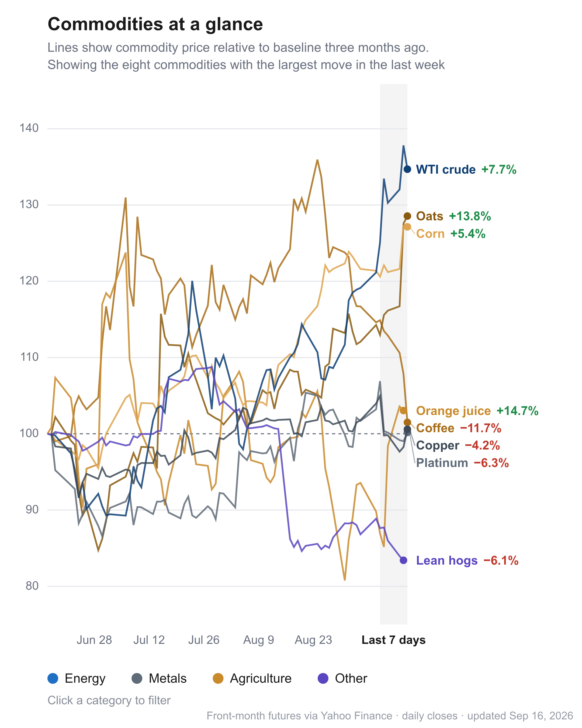
Task: Click the Coffee −11.7% label
Action: point(459,428)
